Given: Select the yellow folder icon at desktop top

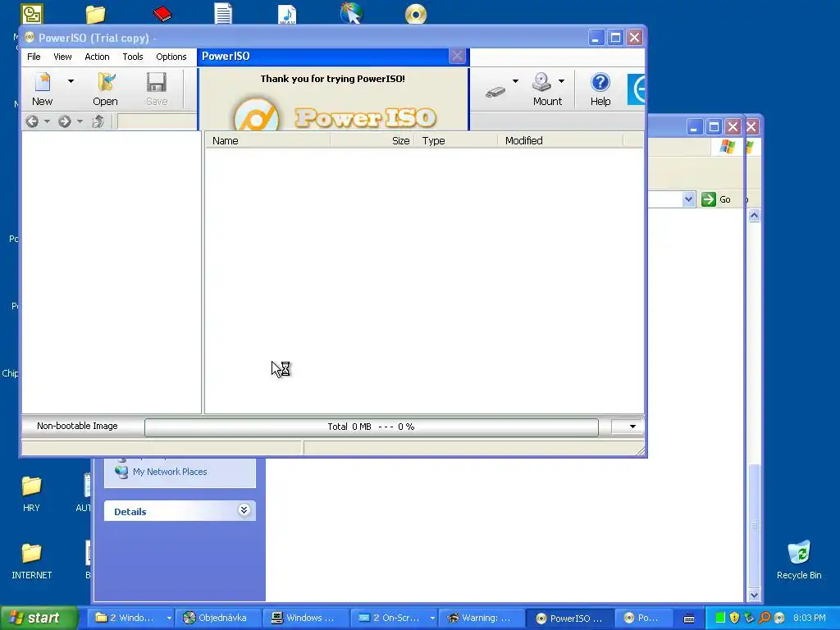Looking at the screenshot, I should pos(95,15).
